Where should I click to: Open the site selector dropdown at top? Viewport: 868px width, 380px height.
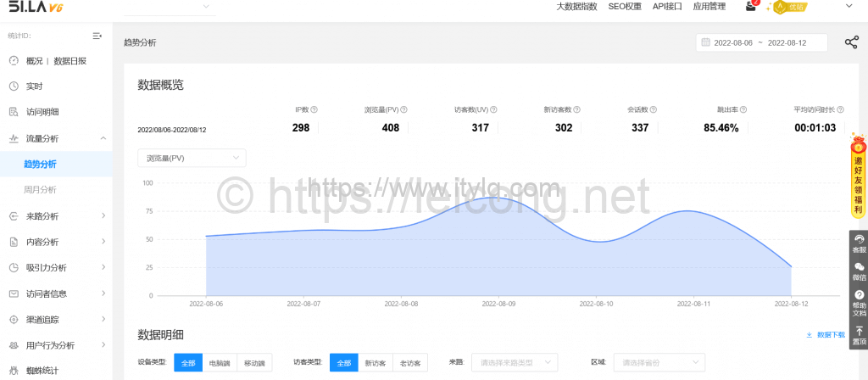click(170, 7)
